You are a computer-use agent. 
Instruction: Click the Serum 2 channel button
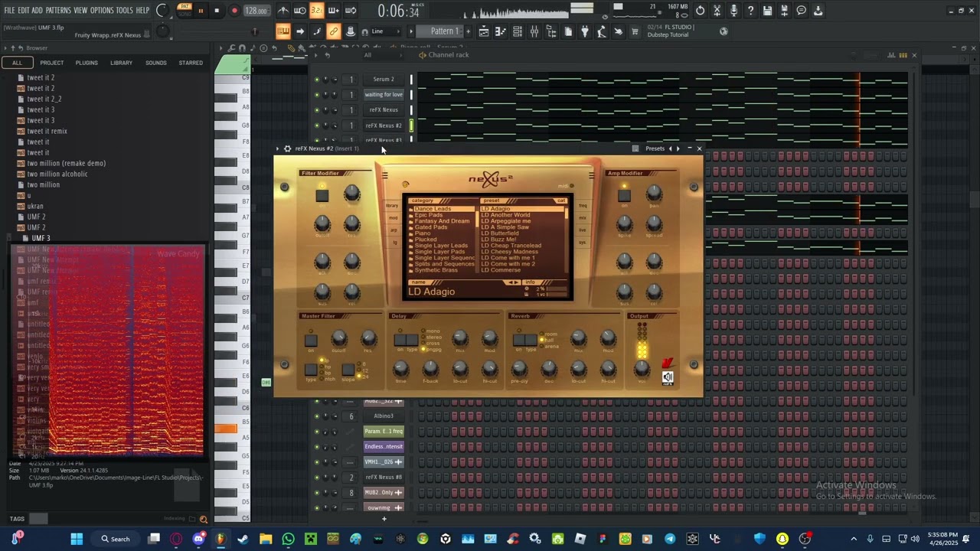coord(384,79)
